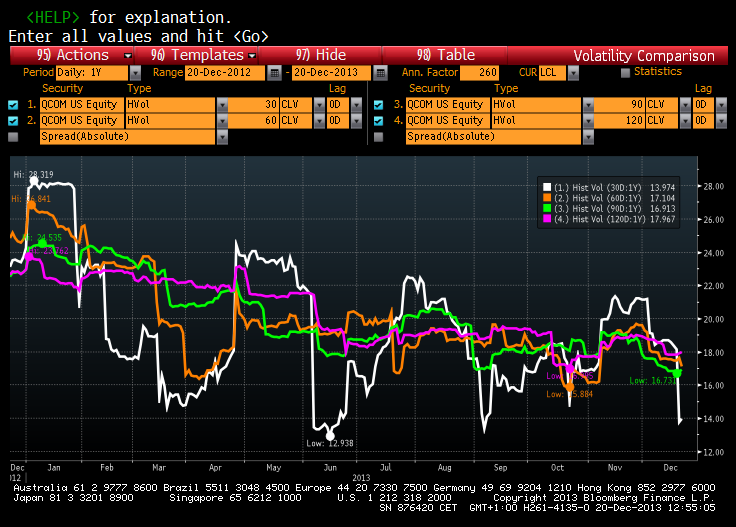Edit the row 2 period value 60
Image resolution: width=736 pixels, height=527 pixels.
pyautogui.click(x=253, y=121)
